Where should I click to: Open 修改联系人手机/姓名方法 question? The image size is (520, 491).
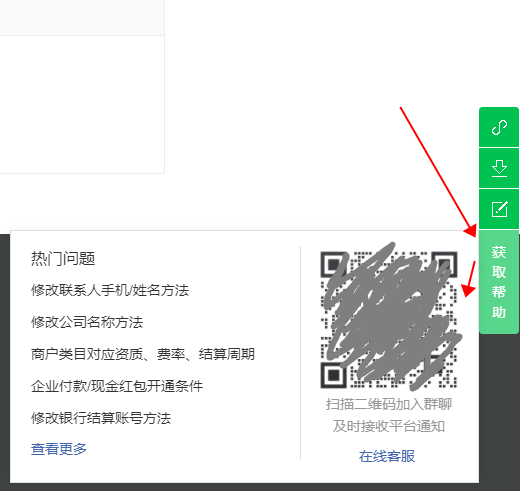click(x=110, y=290)
